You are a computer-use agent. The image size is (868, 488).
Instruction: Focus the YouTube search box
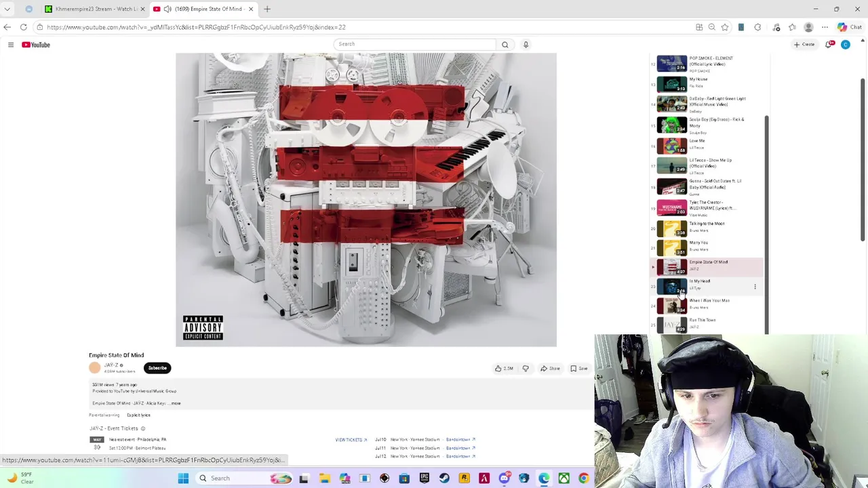coord(415,44)
